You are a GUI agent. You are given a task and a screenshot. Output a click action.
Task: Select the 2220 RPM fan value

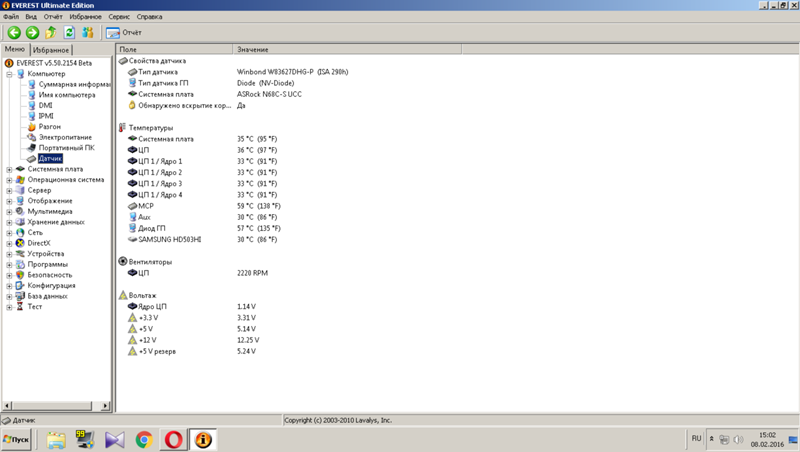(252, 273)
